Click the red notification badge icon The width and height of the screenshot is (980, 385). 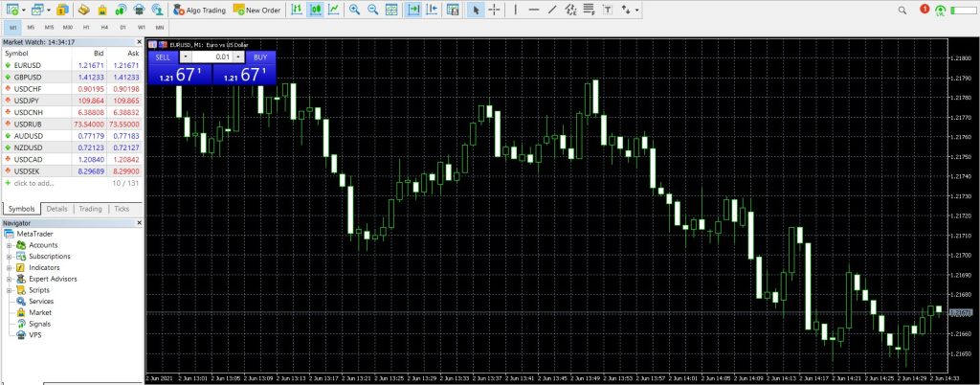(x=924, y=10)
